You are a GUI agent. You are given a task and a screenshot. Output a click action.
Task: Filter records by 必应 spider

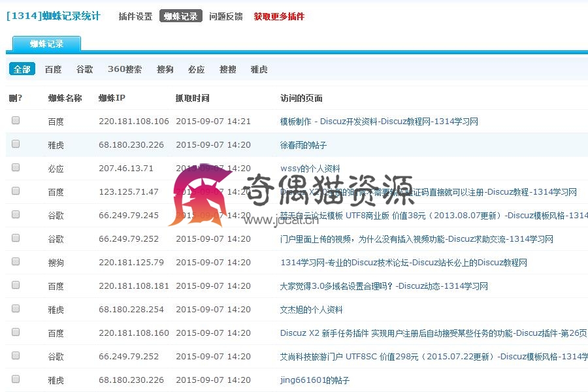(x=197, y=69)
